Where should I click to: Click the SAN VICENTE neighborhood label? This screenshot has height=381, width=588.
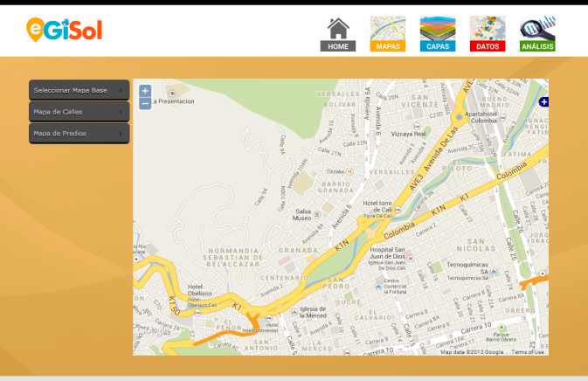tap(420, 100)
